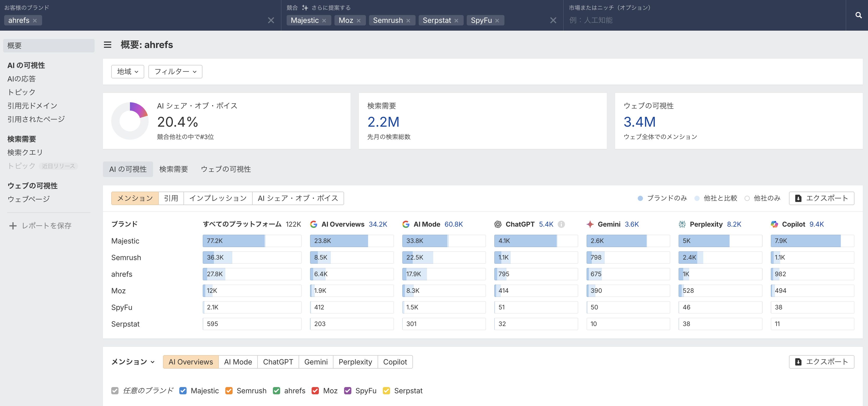
Task: Click the sparkle suggest-more competitors icon
Action: pos(305,8)
